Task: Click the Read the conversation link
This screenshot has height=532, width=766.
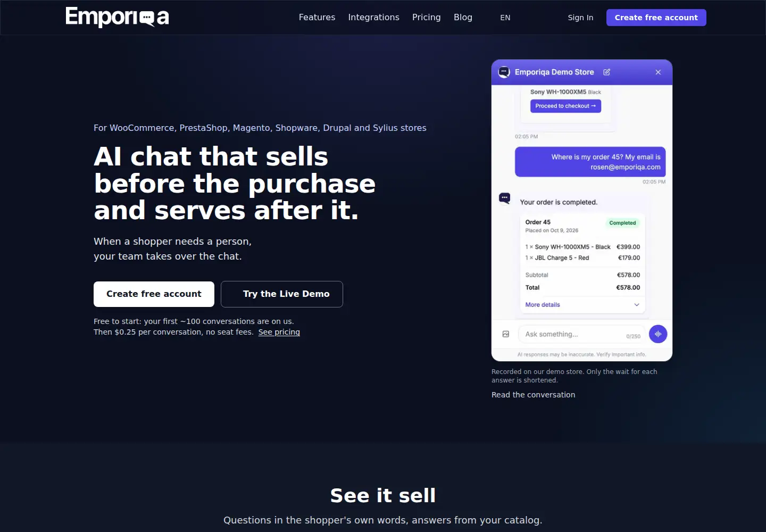Action: click(x=533, y=395)
